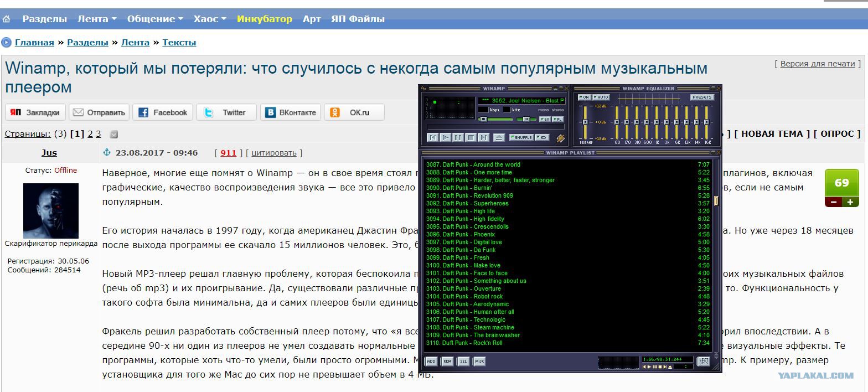This screenshot has width=868, height=392.
Task: Click the Winamp Play button
Action: point(446,137)
